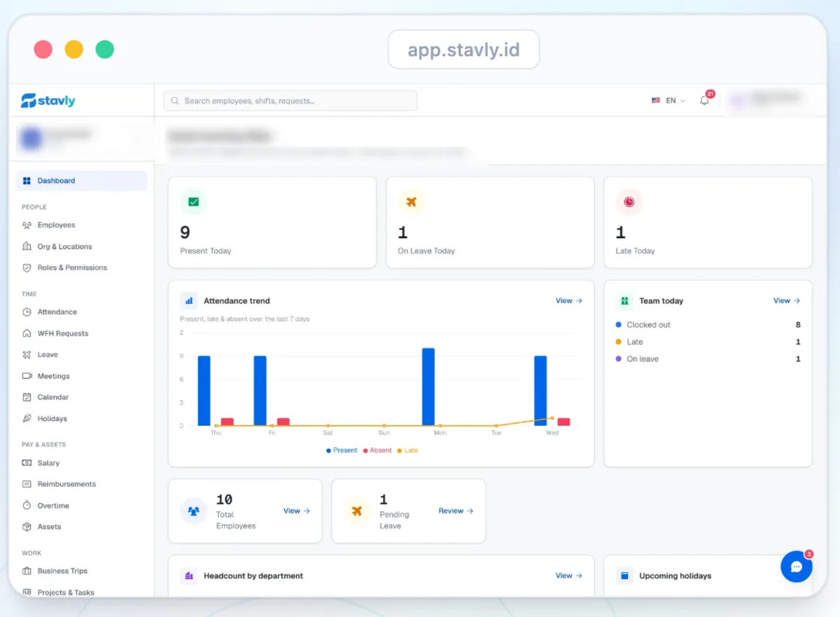
Task: Click the US flag language icon
Action: (656, 101)
